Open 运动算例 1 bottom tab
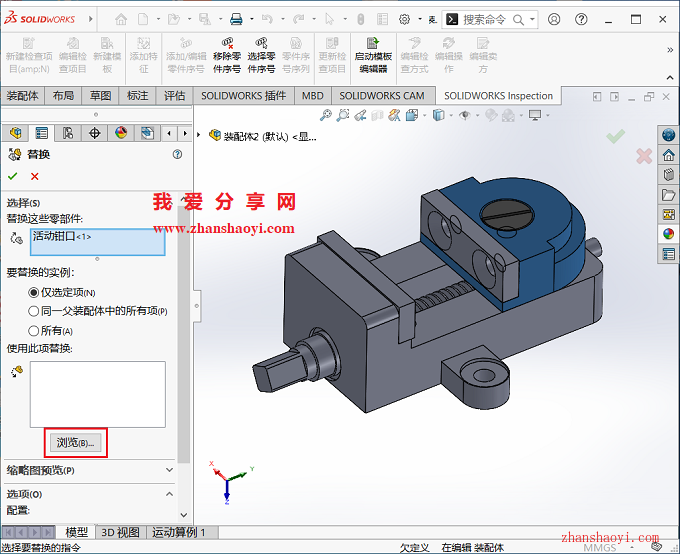 click(179, 532)
